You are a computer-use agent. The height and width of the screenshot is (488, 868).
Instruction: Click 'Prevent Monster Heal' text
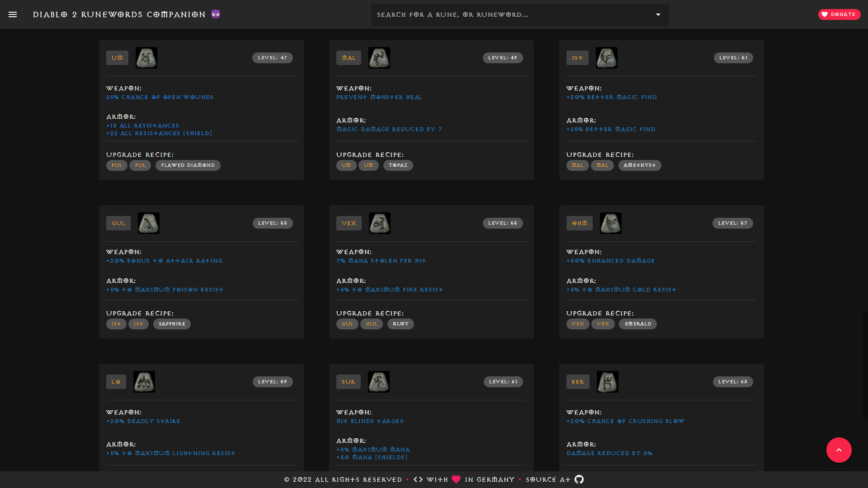[x=379, y=97]
